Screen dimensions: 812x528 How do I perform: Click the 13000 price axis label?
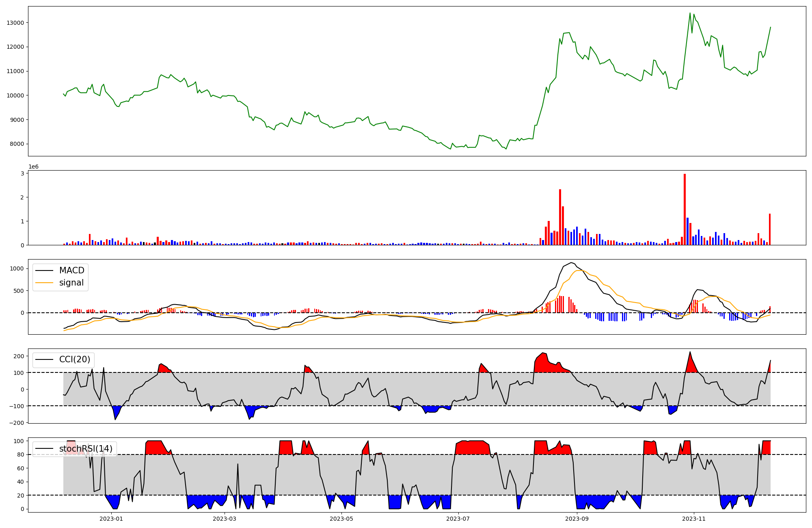tap(15, 23)
